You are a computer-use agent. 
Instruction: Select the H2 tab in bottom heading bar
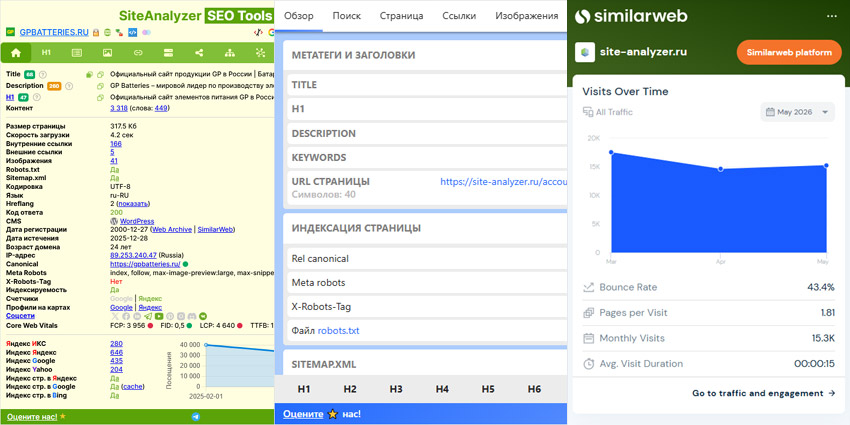tap(350, 389)
